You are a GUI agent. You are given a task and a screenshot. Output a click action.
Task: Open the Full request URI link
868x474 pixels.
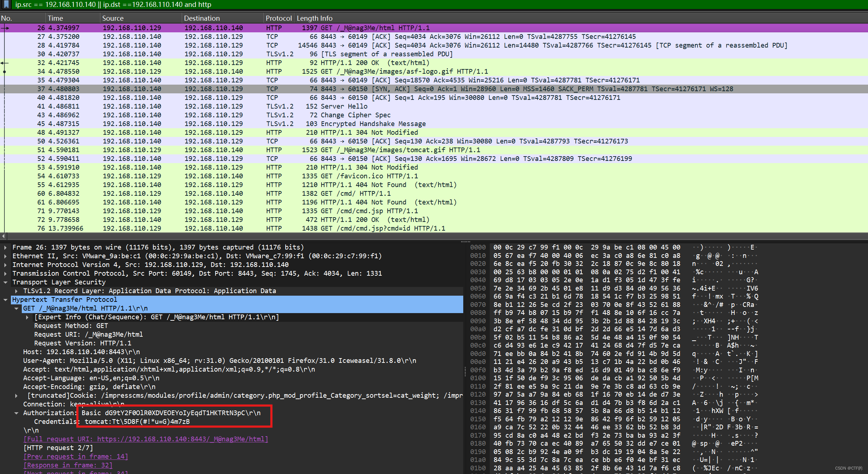point(145,439)
